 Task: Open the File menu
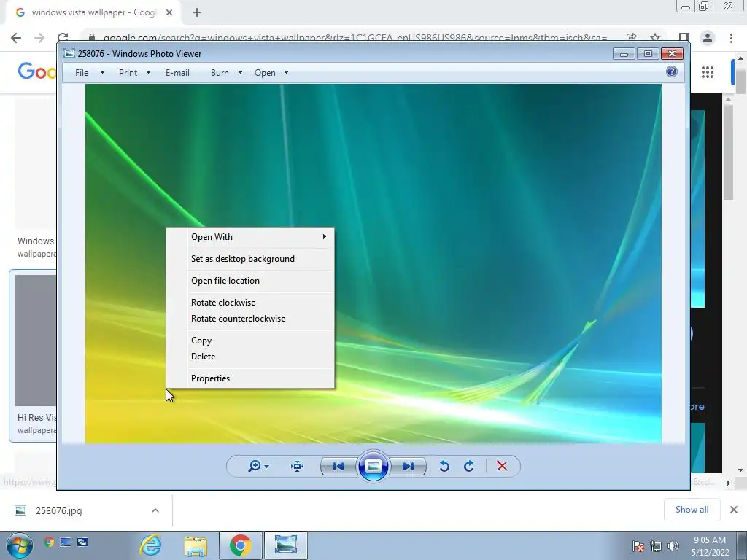[82, 73]
